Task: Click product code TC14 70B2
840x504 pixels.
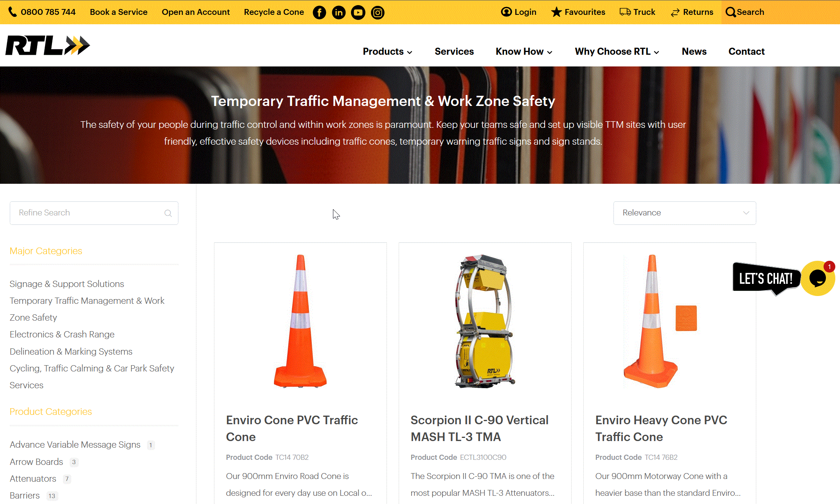Action: coord(292,457)
